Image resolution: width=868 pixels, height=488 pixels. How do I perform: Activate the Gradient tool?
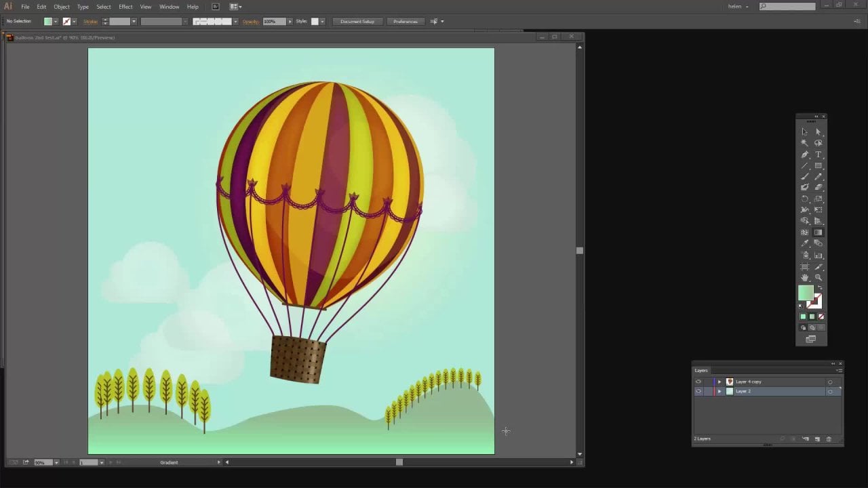818,232
